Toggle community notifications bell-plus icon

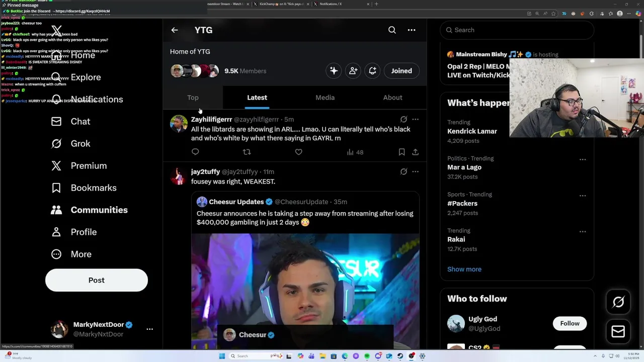[x=372, y=71]
